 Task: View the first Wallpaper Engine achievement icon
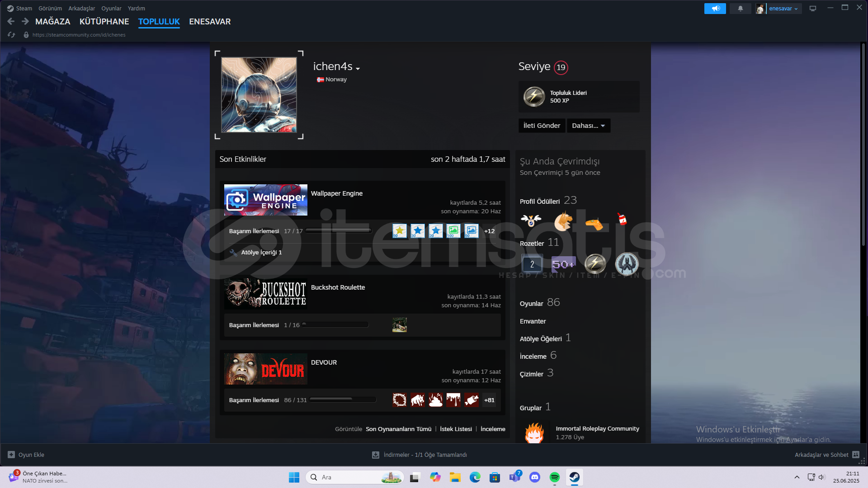pos(399,231)
